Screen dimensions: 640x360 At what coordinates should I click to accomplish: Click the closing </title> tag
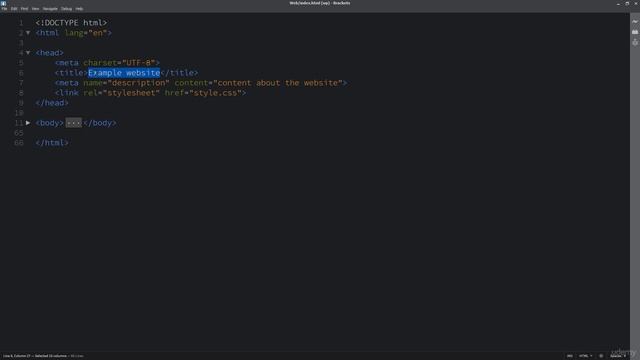179,73
